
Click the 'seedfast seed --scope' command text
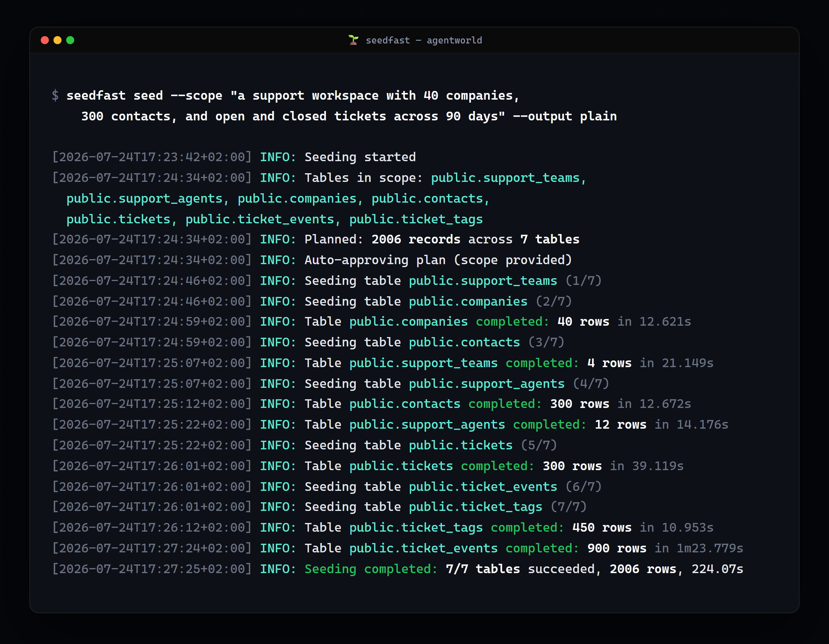click(144, 95)
